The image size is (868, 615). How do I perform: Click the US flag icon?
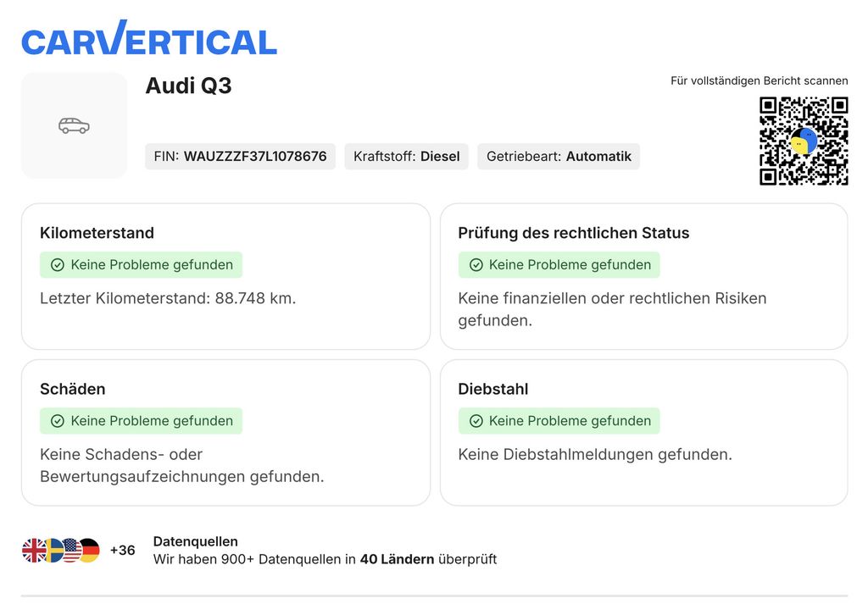pyautogui.click(x=70, y=551)
